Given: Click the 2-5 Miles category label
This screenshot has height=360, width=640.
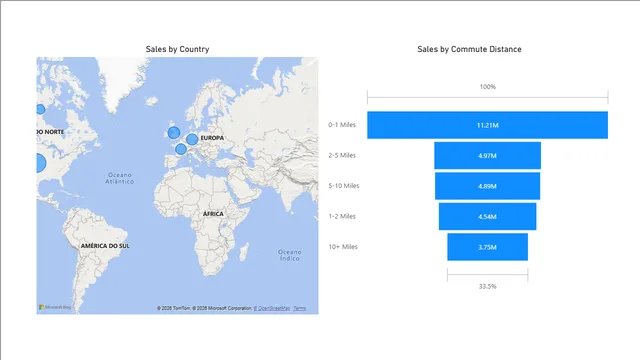Looking at the screenshot, I should [342, 155].
